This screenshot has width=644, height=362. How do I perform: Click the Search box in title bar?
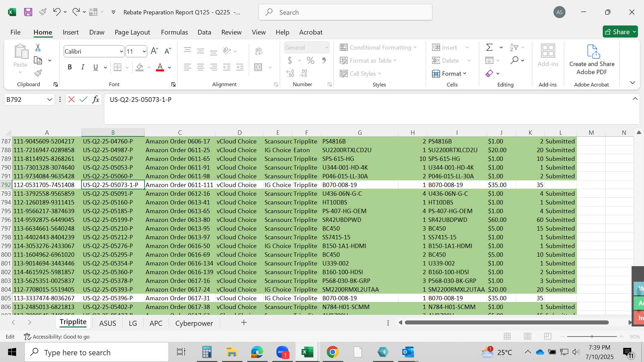tap(345, 12)
